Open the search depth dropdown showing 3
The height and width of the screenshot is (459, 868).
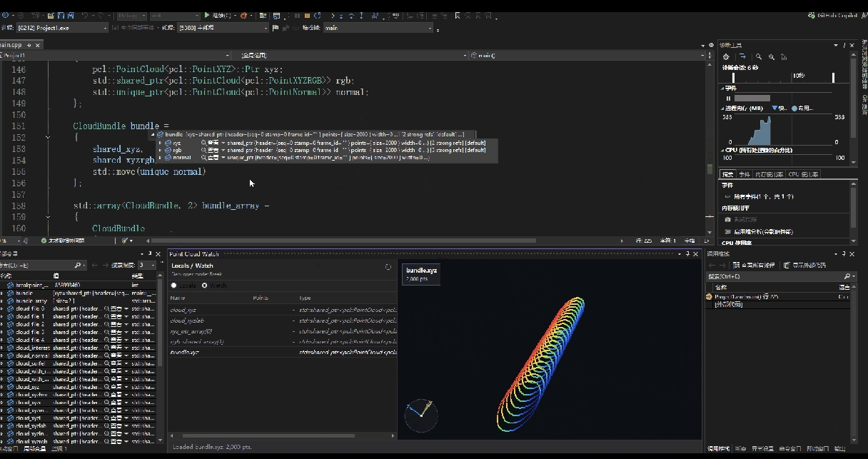(146, 265)
